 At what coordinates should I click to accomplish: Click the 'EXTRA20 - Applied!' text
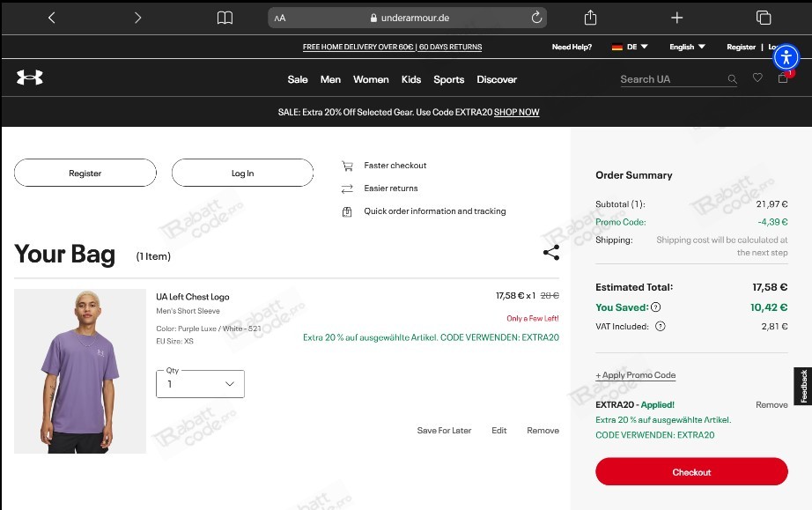(x=635, y=405)
